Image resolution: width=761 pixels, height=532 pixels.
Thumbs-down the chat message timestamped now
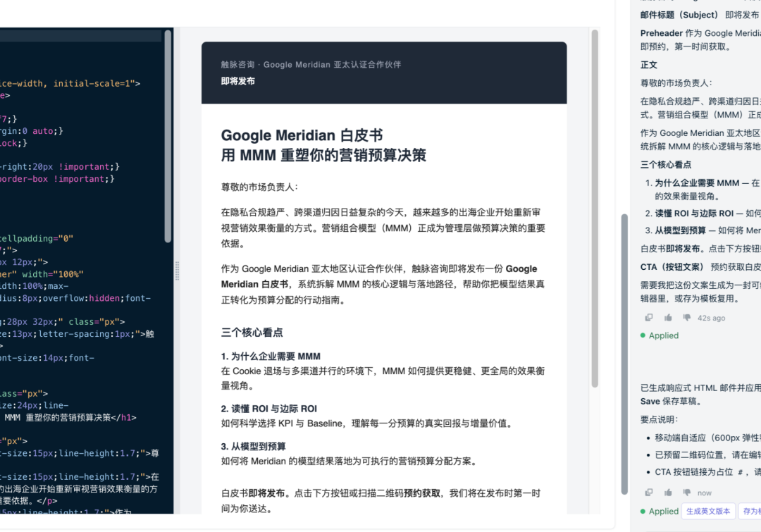point(686,493)
